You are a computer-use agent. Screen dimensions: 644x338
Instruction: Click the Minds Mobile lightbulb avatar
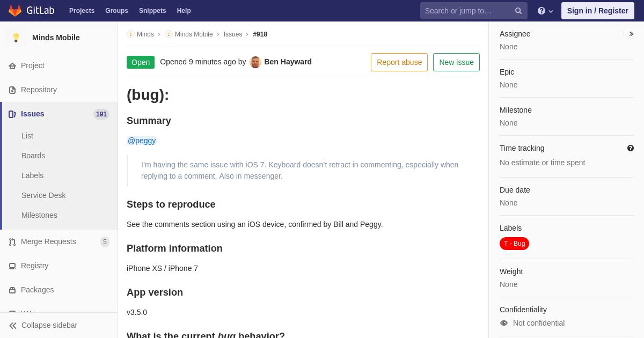pos(16,38)
